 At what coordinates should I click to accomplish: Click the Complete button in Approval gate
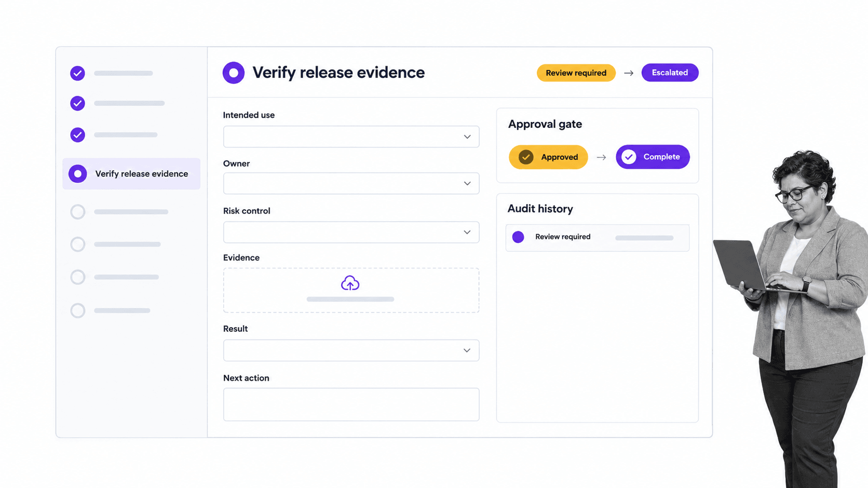(653, 157)
